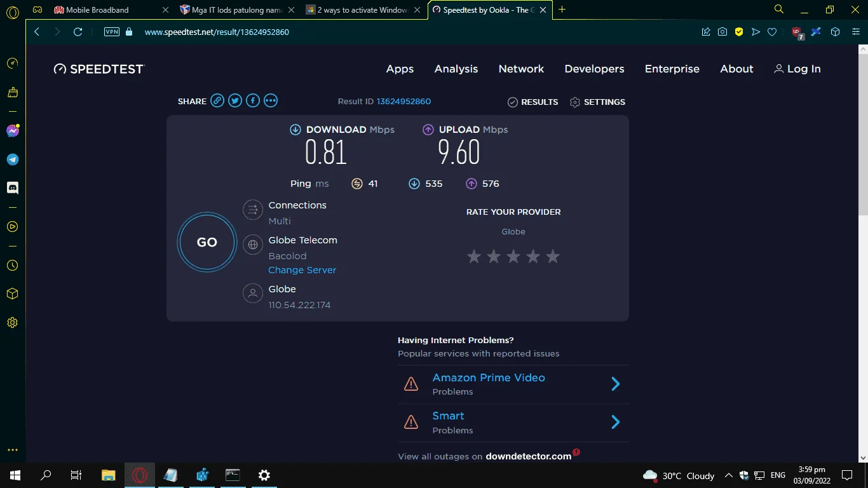Open more share options ellipsis icon
Screen dimensions: 868x488
click(x=271, y=100)
